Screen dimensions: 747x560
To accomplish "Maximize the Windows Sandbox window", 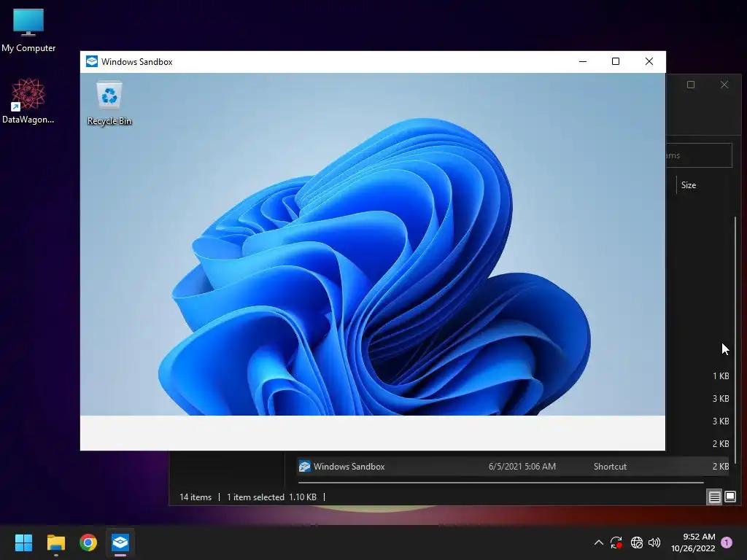I will click(x=616, y=61).
